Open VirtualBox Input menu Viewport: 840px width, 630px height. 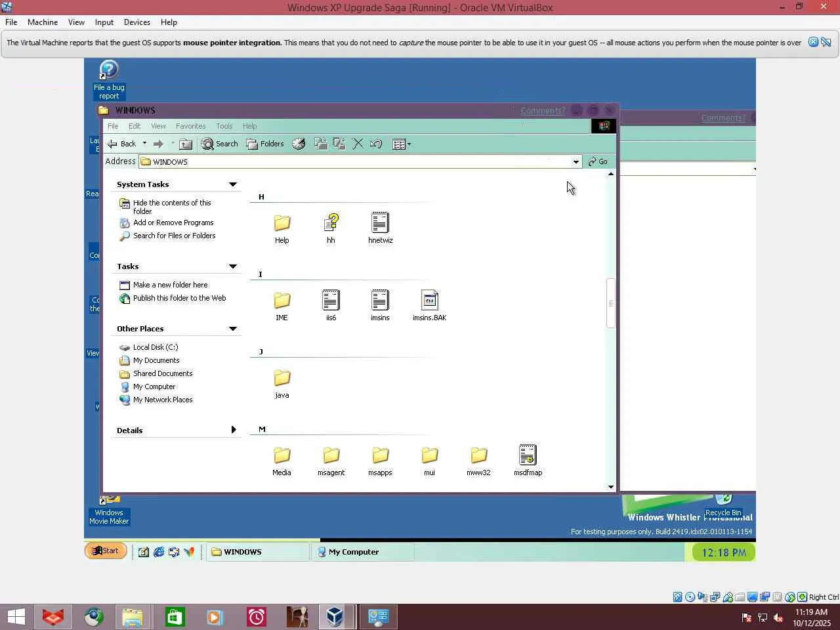click(104, 22)
